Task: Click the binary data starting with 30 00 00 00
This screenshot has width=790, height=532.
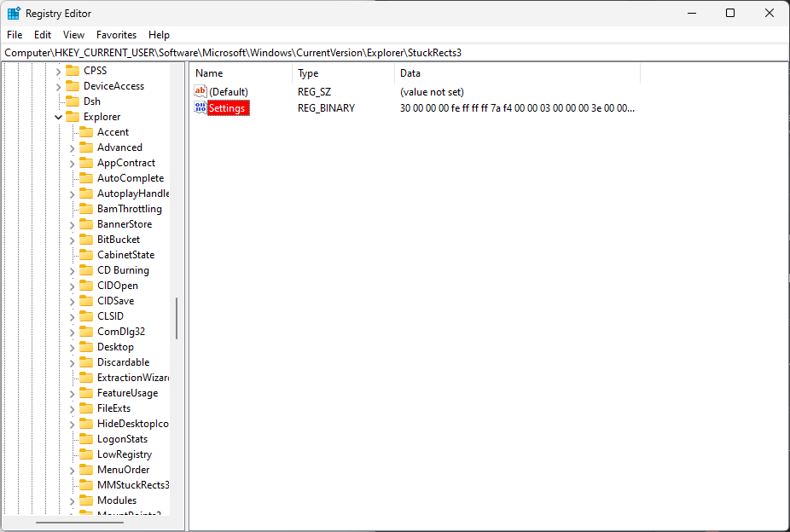Action: [517, 107]
